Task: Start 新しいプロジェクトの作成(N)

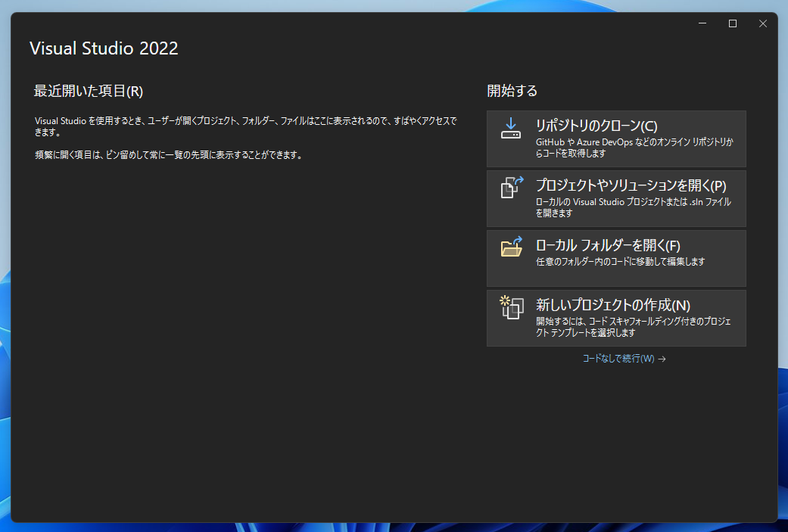Action: 616,318
